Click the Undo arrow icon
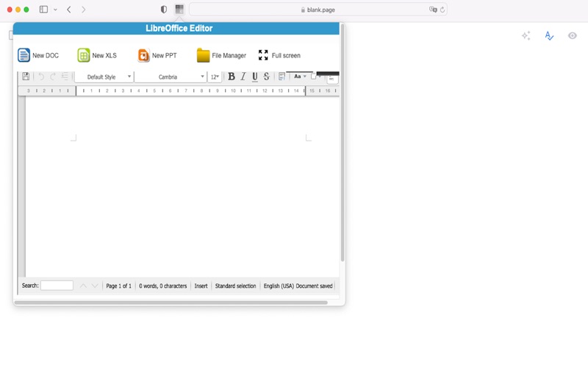This screenshot has height=368, width=588. 41,77
